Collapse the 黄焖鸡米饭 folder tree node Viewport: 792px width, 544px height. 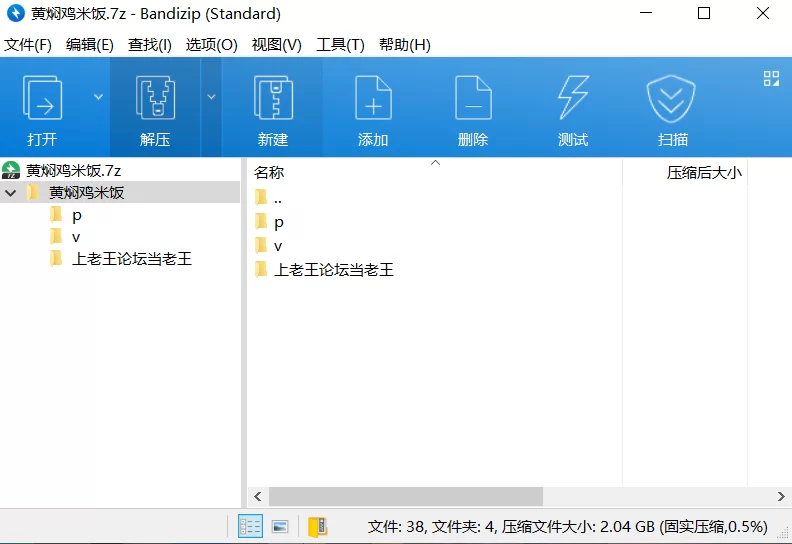[11, 192]
